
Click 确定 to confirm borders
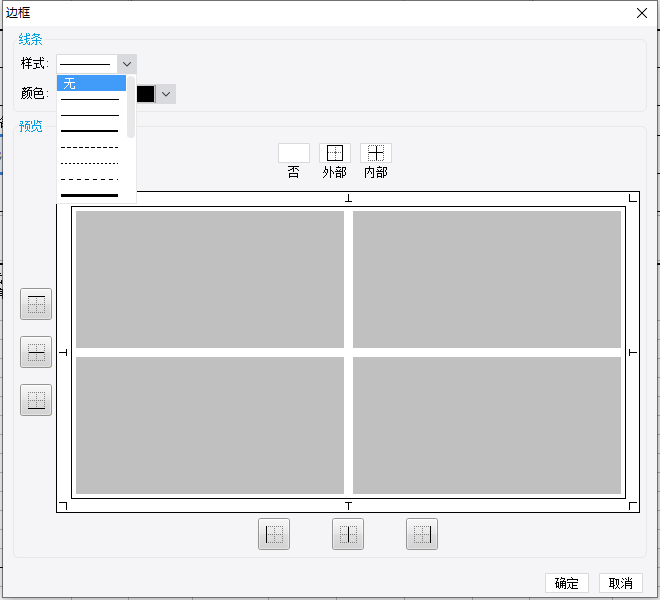(567, 583)
